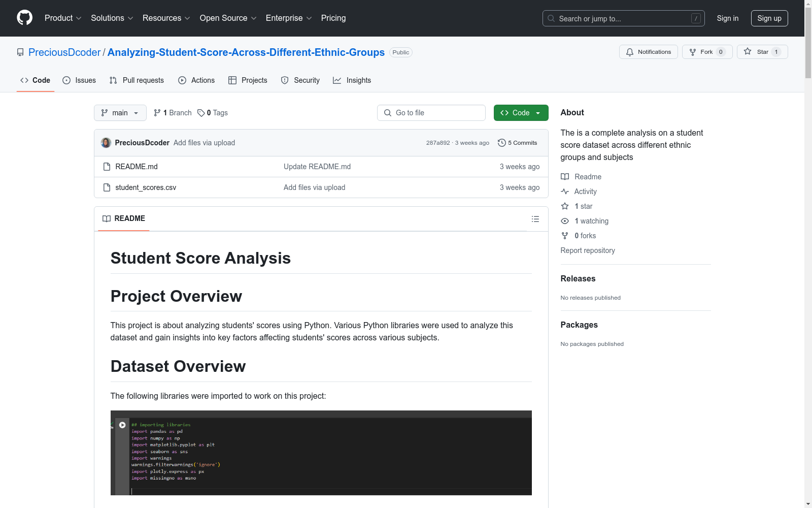This screenshot has height=508, width=812.
Task: Open the importing libraries code screenshot
Action: click(321, 453)
